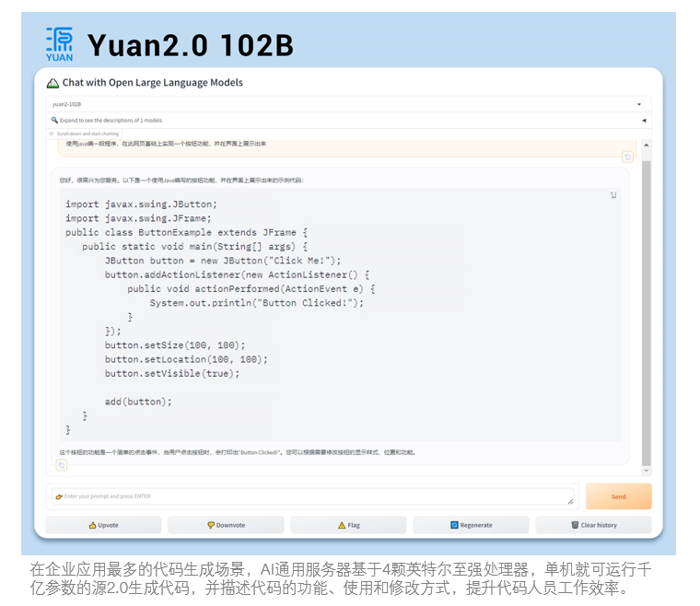The width and height of the screenshot is (700, 606).
Task: Expand the model descriptions section
Action: point(348,120)
